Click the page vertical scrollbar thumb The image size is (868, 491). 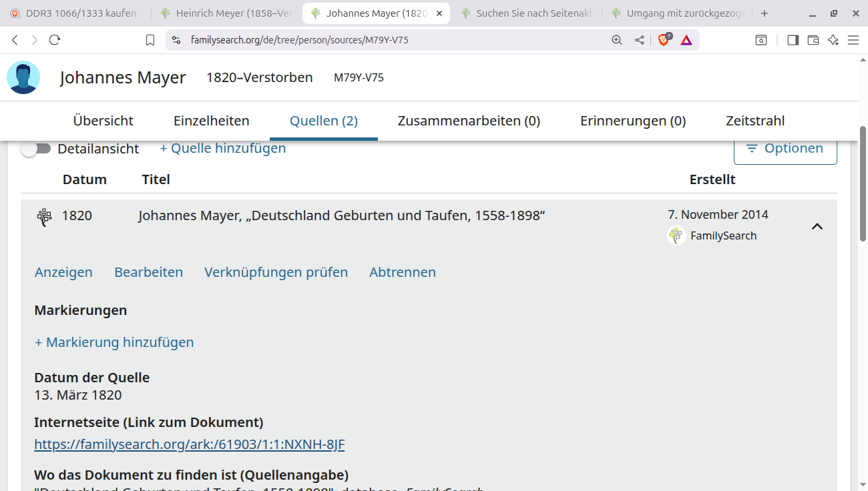click(x=863, y=183)
